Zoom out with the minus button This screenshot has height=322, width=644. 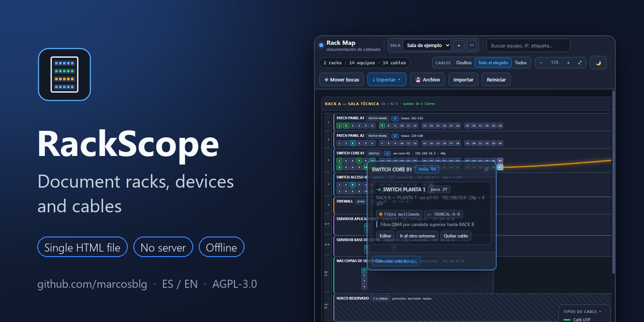click(x=541, y=63)
